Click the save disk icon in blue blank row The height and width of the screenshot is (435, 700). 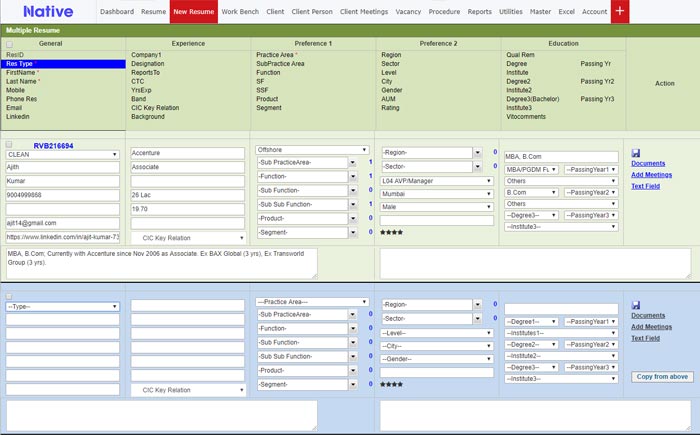[636, 305]
